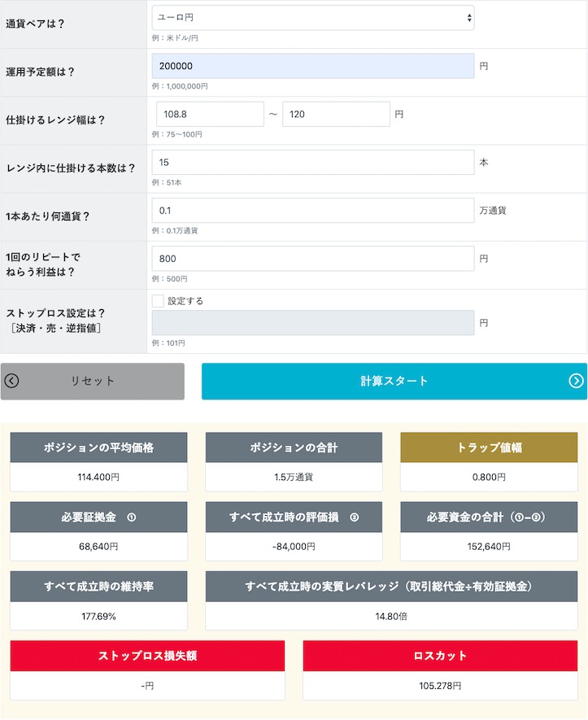Viewport: 588px width, 720px height.
Task: Select the value 68,640円
Action: [98, 547]
